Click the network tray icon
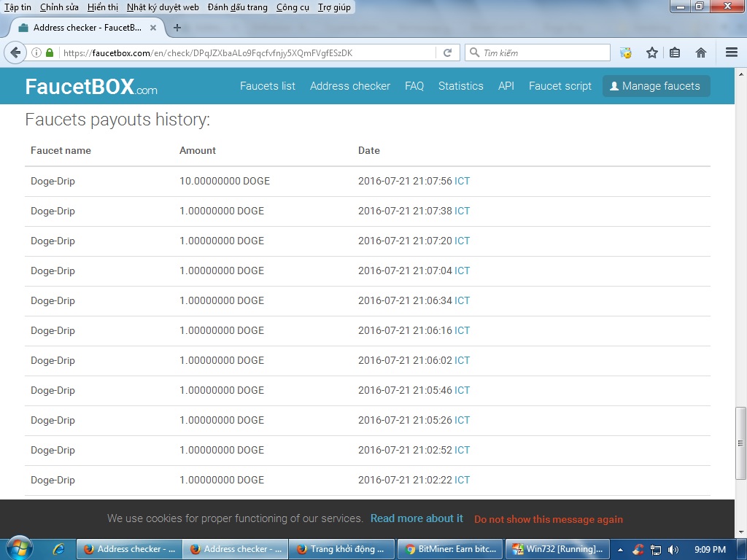Viewport: 747px width, 560px height. click(x=656, y=550)
